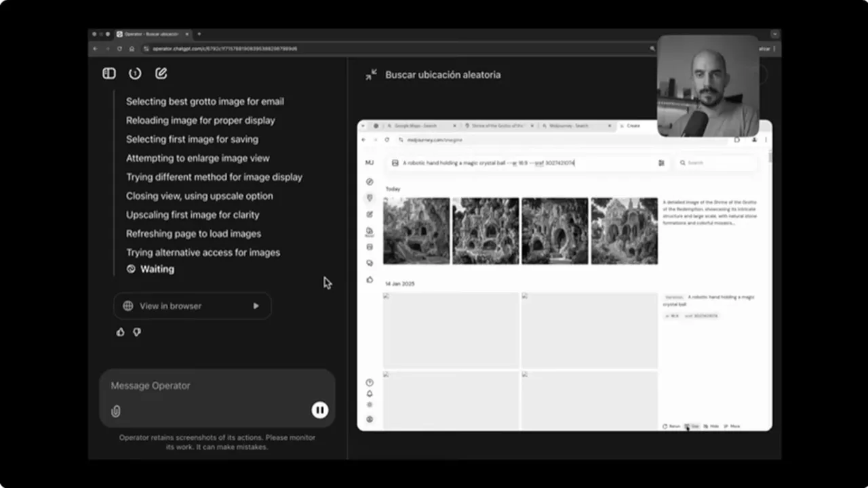
Task: Open the notifications bell icon
Action: 370,394
